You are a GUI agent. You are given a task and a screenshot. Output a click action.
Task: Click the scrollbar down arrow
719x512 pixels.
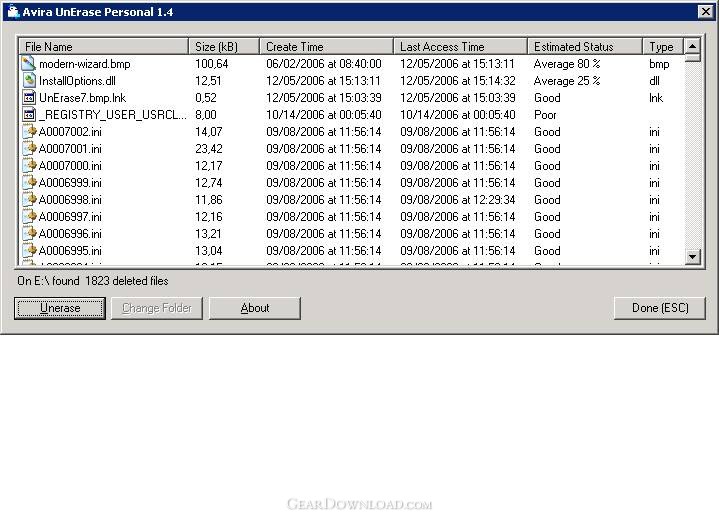pos(692,257)
